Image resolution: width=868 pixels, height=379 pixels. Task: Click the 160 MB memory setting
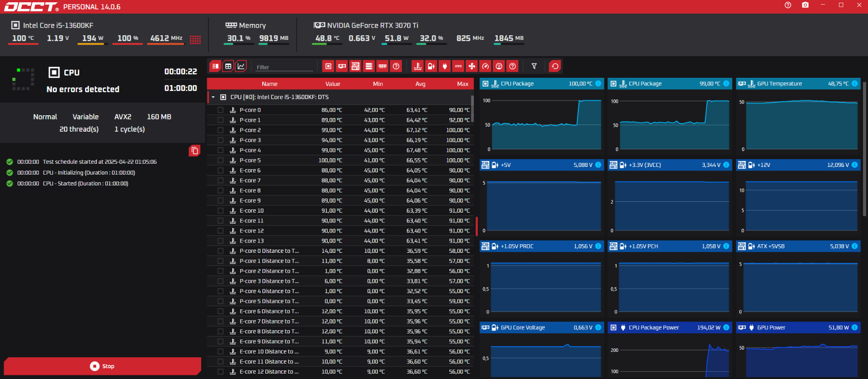[159, 117]
